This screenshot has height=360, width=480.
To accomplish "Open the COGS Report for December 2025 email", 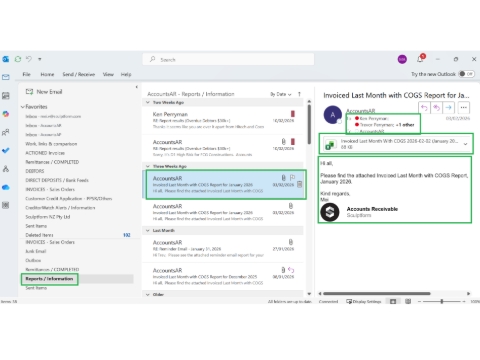I will (223, 276).
